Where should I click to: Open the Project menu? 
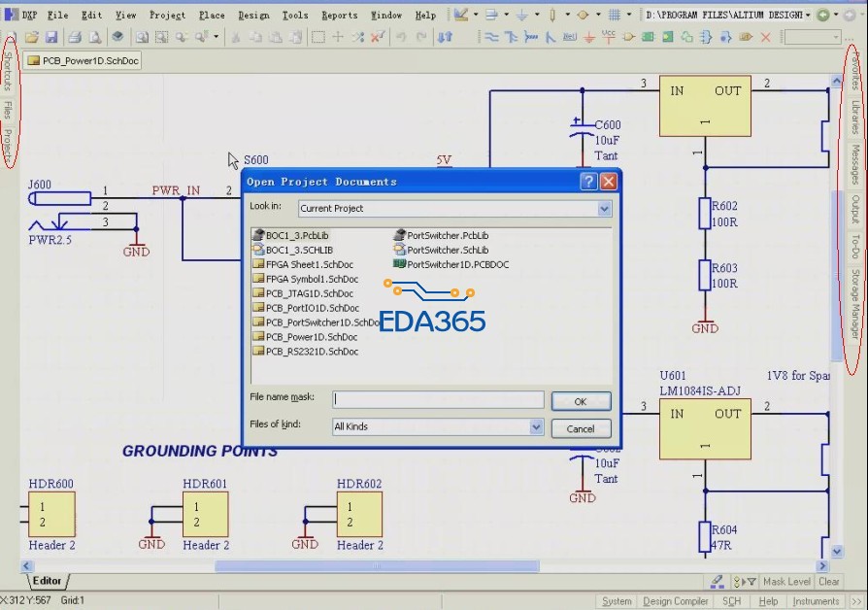coord(167,15)
